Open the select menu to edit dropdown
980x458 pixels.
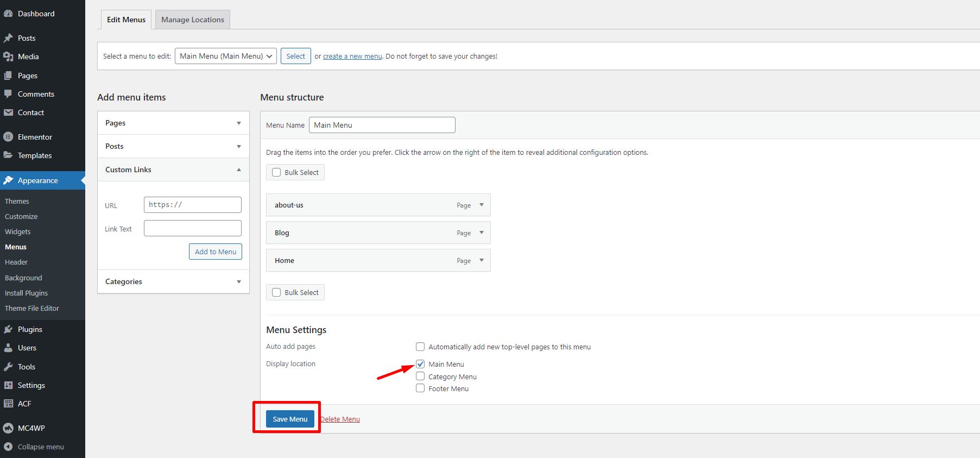(x=225, y=56)
